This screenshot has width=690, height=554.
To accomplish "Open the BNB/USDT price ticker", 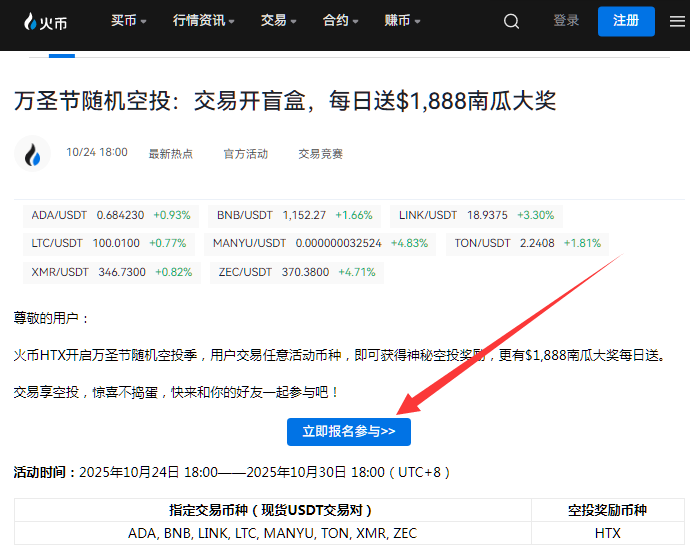I will point(294,215).
